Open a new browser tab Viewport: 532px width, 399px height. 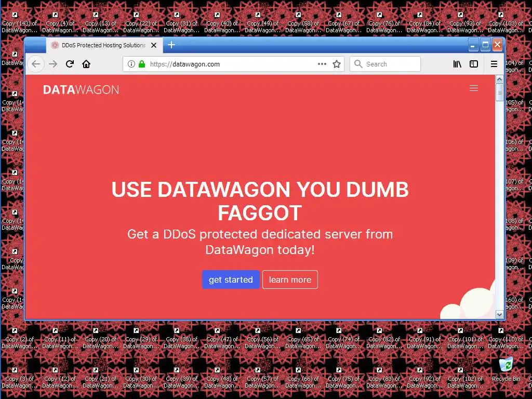pos(171,45)
